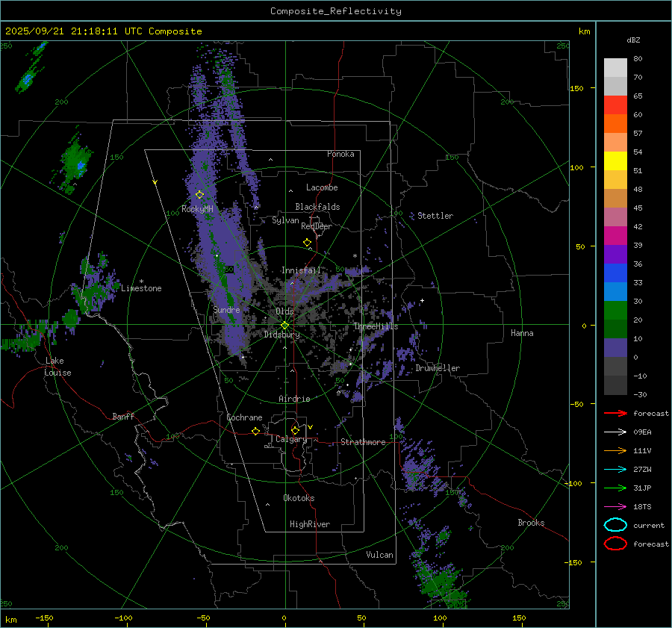Click the cyan current ellipse icon
This screenshot has height=628, width=672.
[615, 525]
